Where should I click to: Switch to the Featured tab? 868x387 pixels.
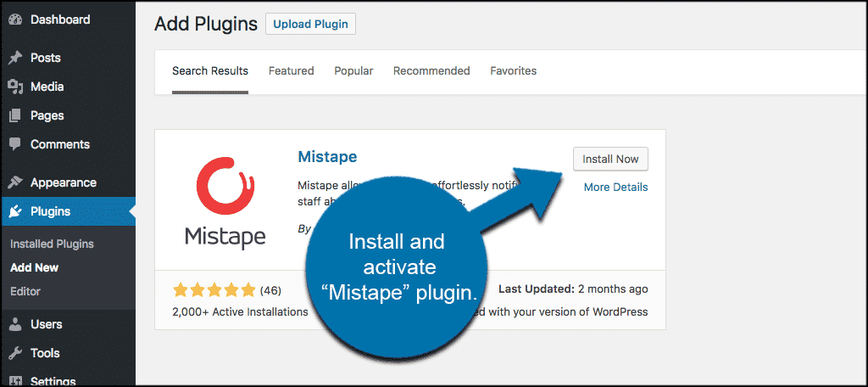(291, 71)
